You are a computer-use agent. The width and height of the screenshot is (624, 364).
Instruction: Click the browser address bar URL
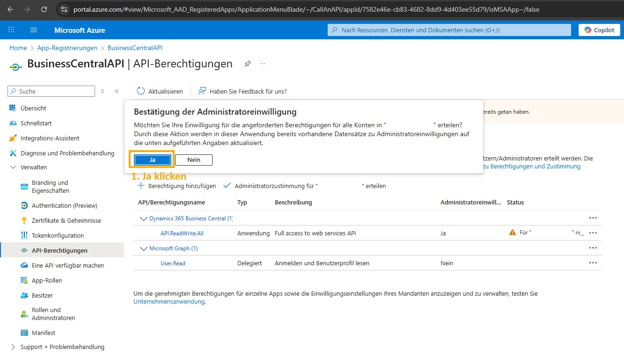pos(306,9)
